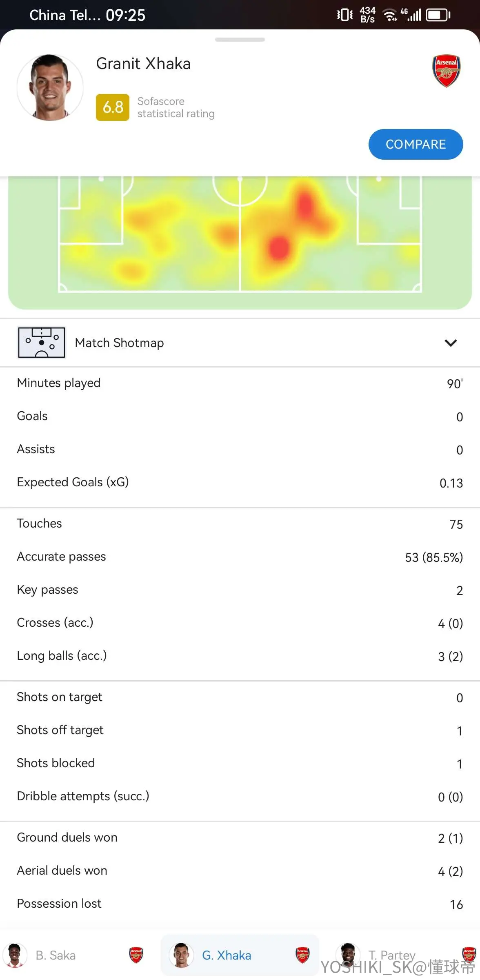Screen dimensions: 480x980
Task: Click the COMPARE button
Action: point(416,144)
